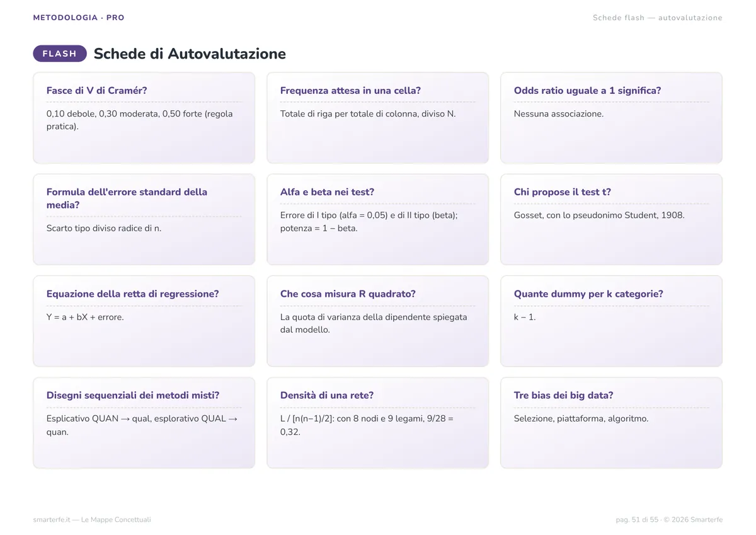
Task: Select the 'Che cosa misura R quadrato?' card
Action: click(x=377, y=321)
